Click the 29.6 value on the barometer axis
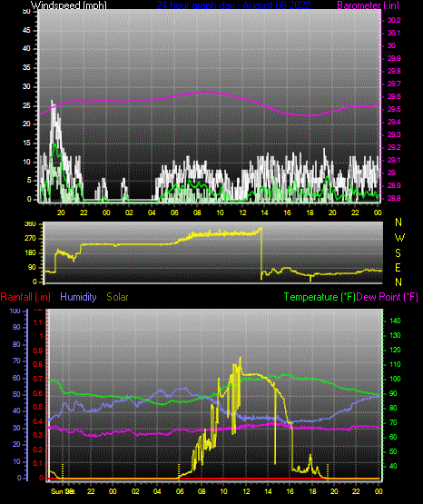The height and width of the screenshot is (504, 423). 394,97
